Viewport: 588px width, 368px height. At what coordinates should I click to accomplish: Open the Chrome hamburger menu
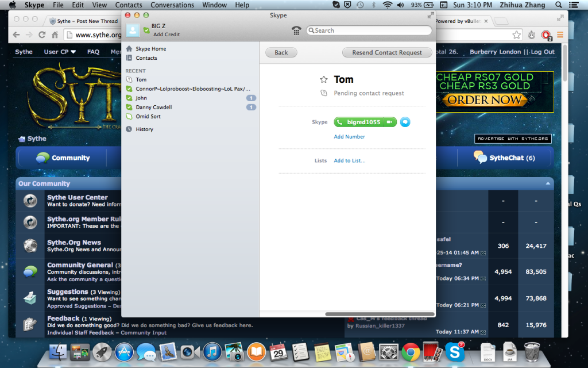560,35
